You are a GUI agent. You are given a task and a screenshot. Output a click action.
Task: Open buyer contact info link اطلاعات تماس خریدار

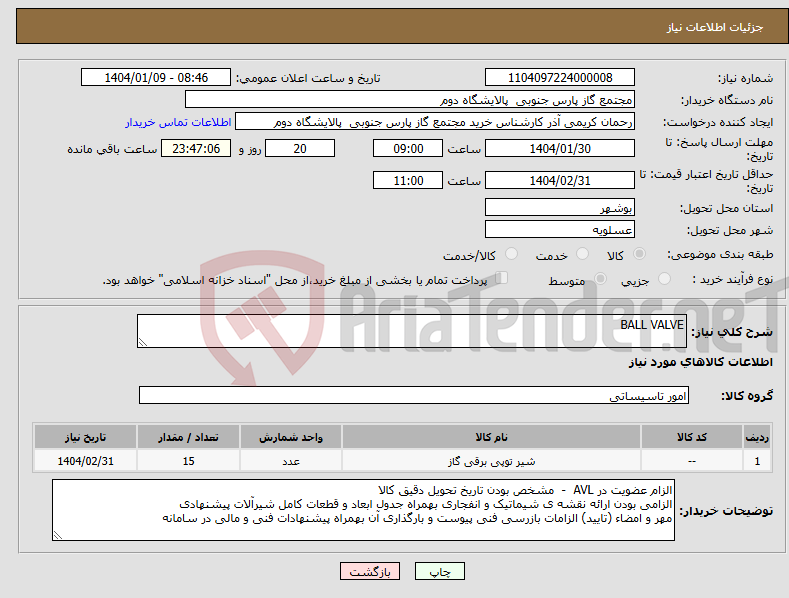pyautogui.click(x=178, y=122)
